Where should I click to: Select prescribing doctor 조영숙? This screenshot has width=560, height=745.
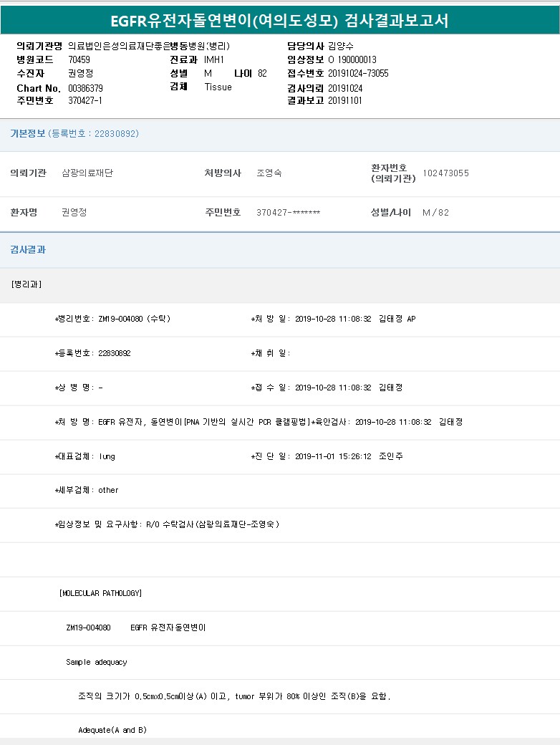coord(269,173)
